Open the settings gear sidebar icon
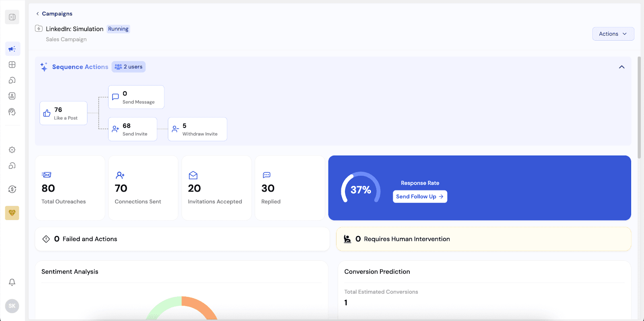Image resolution: width=644 pixels, height=321 pixels. (x=12, y=150)
